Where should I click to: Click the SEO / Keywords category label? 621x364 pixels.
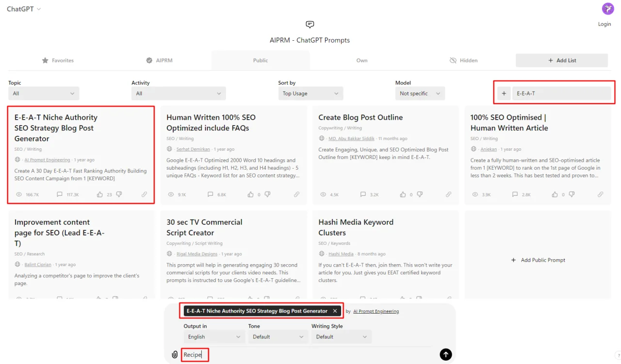click(334, 243)
